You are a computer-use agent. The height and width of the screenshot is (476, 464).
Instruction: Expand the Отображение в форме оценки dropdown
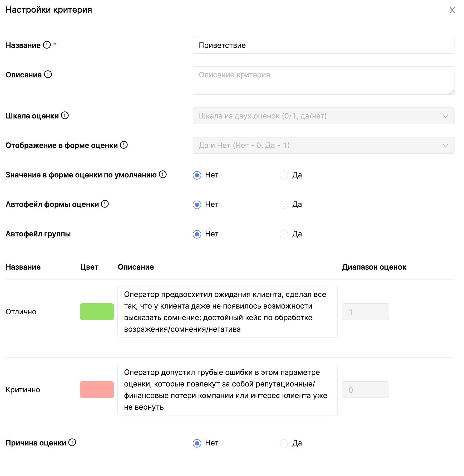coord(323,145)
